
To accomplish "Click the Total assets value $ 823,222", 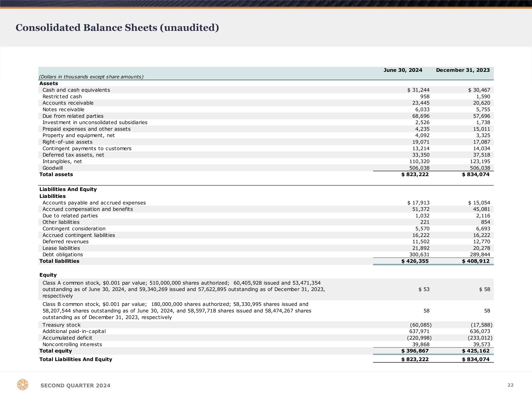I will tap(415, 174).
